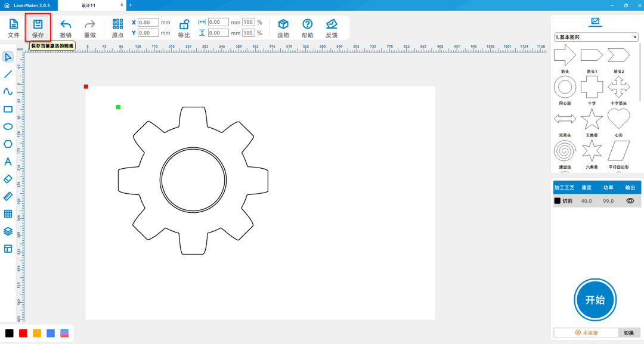This screenshot has width=644, height=344.
Task: Choose the eraser tool in sidebar
Action: coord(8,179)
